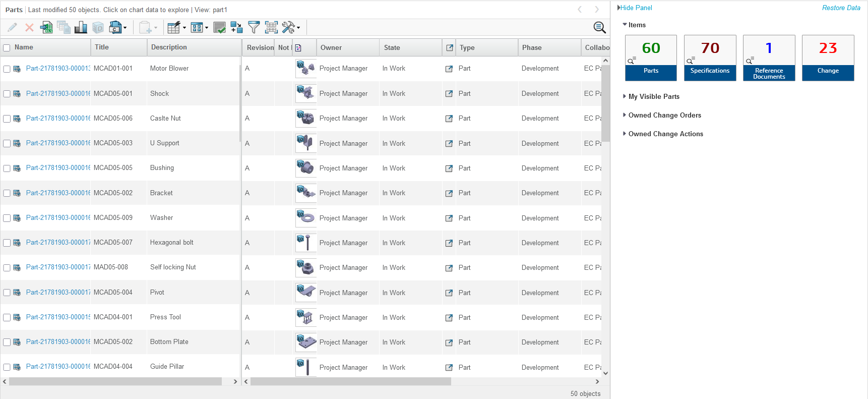
Task: Click the magnifier search icon in toolbar
Action: pos(599,27)
